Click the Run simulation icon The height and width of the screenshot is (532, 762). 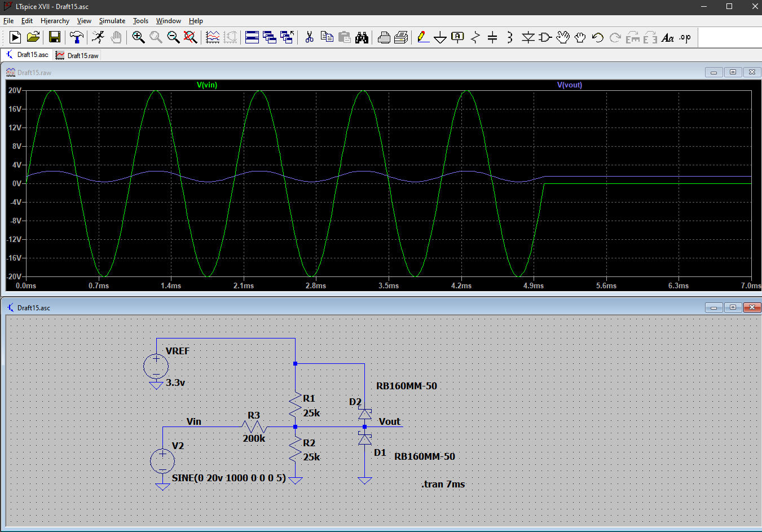point(98,37)
